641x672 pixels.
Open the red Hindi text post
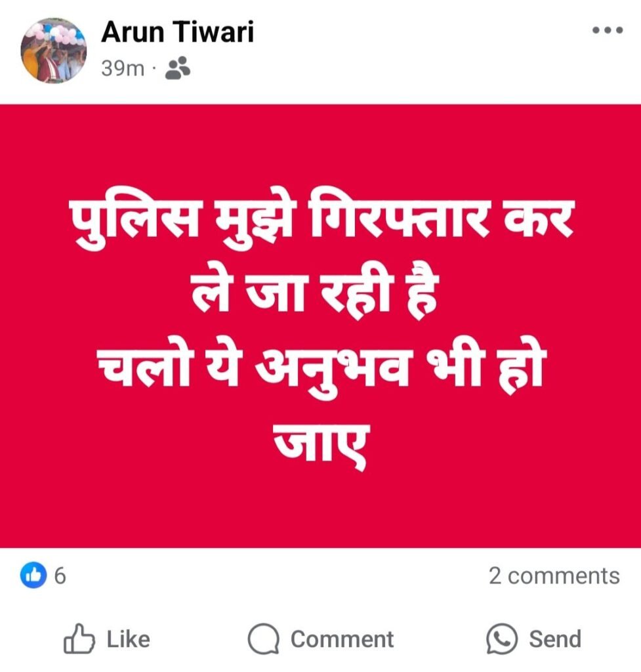[320, 325]
